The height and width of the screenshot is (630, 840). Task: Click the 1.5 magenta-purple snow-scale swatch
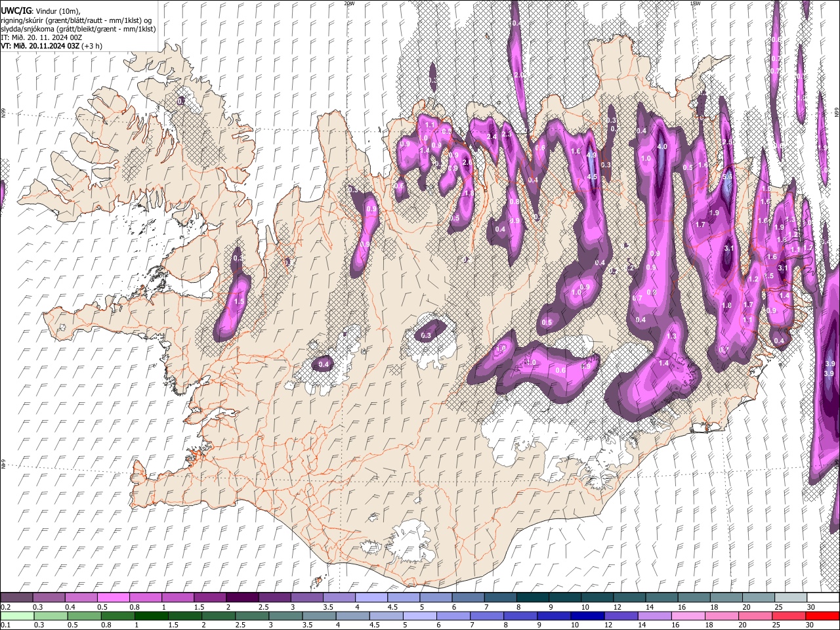210,597
